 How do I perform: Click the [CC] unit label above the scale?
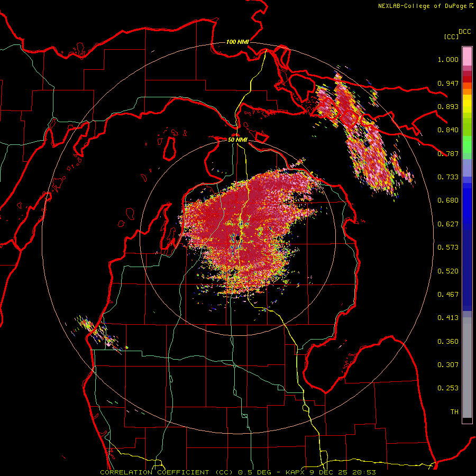pyautogui.click(x=451, y=36)
